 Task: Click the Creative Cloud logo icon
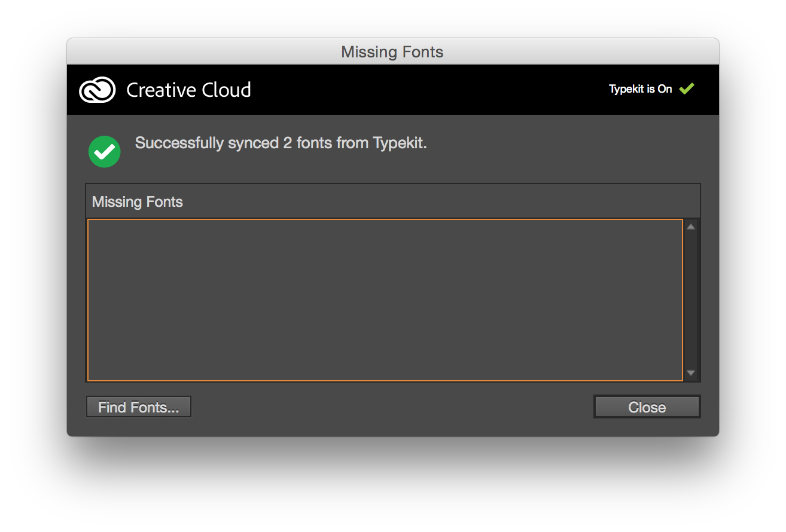pos(97,90)
